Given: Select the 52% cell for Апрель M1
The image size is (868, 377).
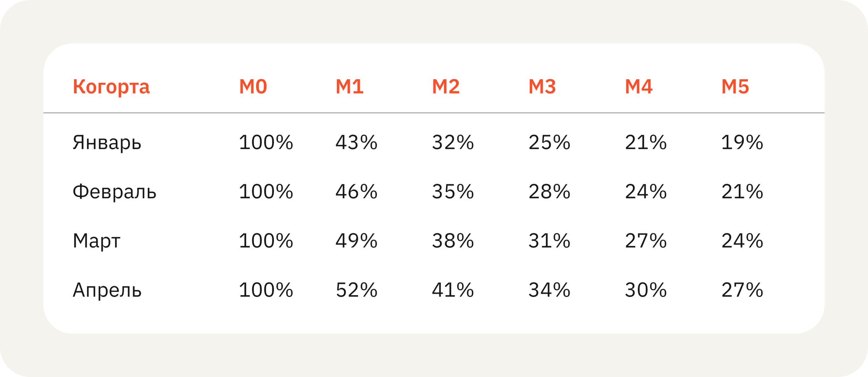Looking at the screenshot, I should (x=356, y=290).
